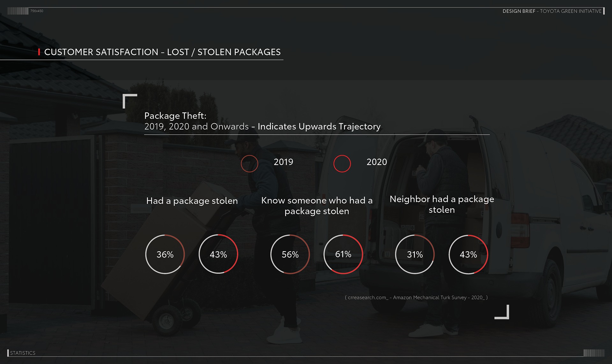This screenshot has height=364, width=612.
Task: Click the 31% circular chart
Action: click(x=415, y=254)
